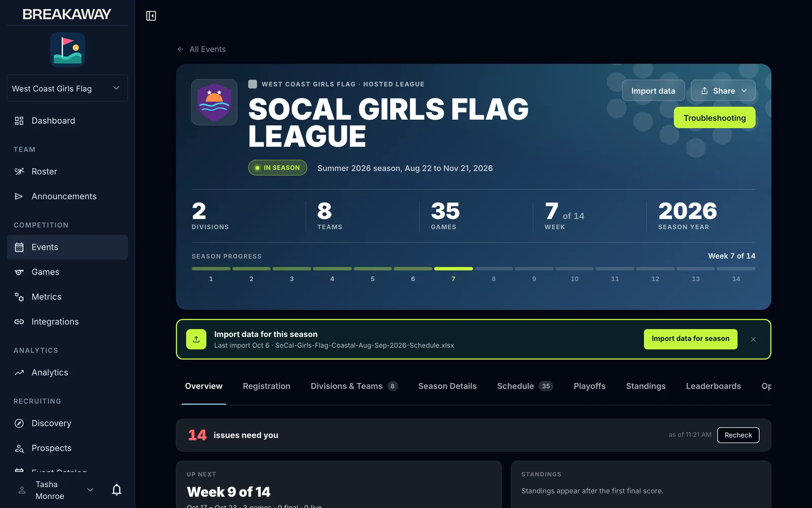
Task: Click the Roster runner icon
Action: pyautogui.click(x=19, y=172)
